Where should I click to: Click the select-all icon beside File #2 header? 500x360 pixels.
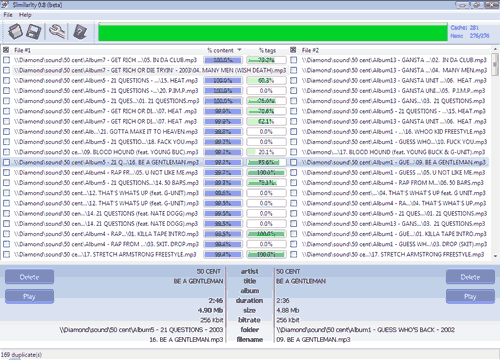[x=293, y=50]
